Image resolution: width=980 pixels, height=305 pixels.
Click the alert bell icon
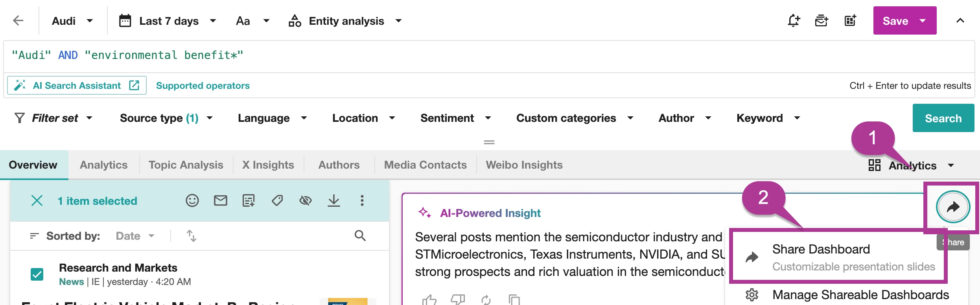tap(794, 20)
